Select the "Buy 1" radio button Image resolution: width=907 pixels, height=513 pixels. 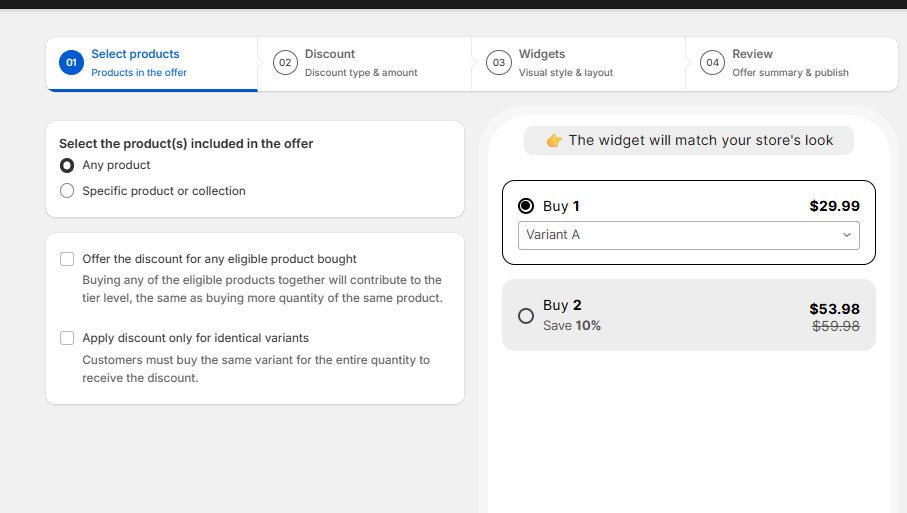click(526, 206)
